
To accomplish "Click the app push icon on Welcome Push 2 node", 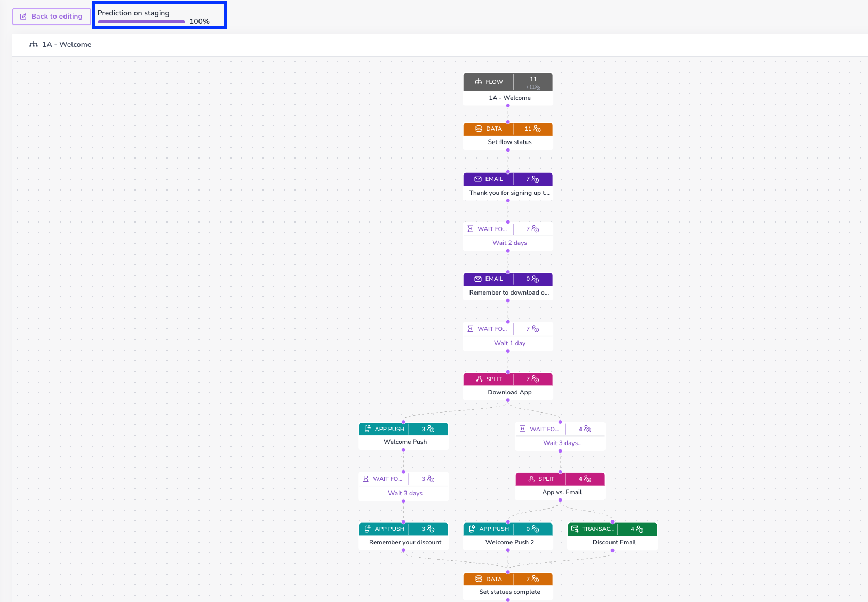I will [472, 529].
